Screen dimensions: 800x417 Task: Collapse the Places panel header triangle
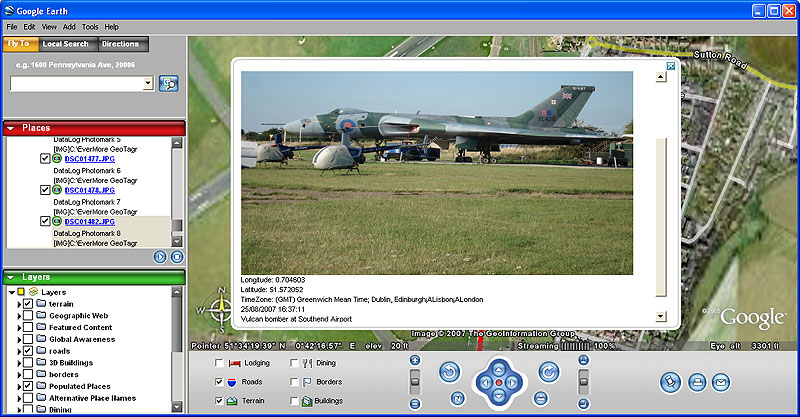11,128
